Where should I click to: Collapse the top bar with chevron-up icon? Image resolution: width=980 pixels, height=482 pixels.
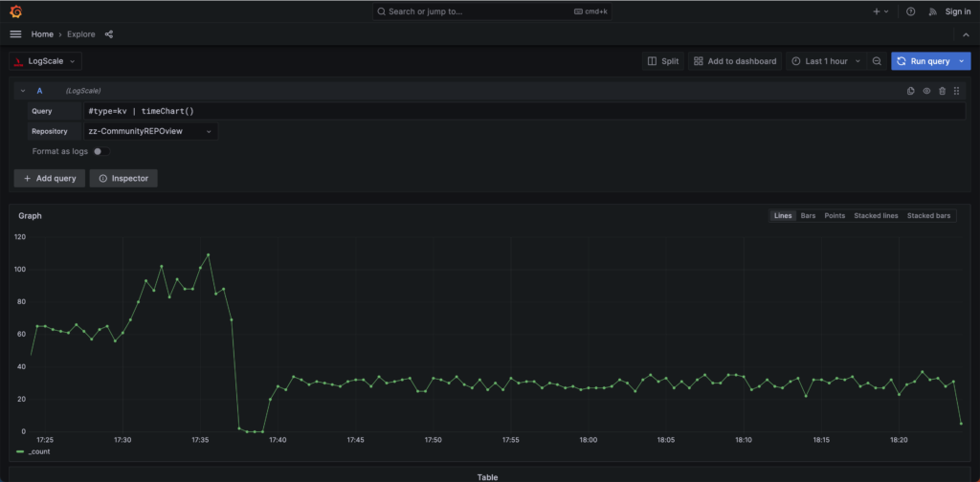click(x=966, y=34)
